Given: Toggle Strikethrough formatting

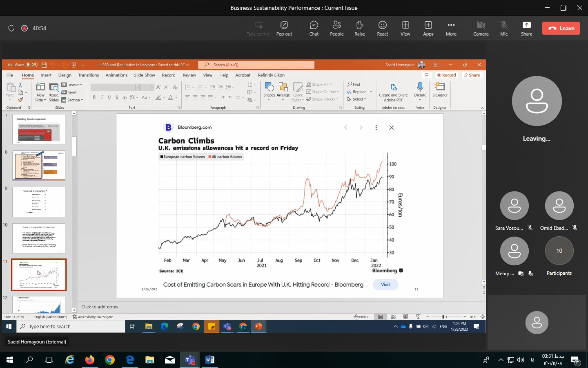Looking at the screenshot, I should point(125,97).
